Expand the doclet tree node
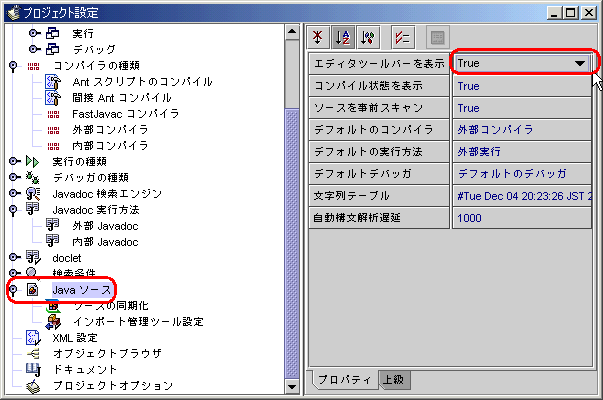 13,257
